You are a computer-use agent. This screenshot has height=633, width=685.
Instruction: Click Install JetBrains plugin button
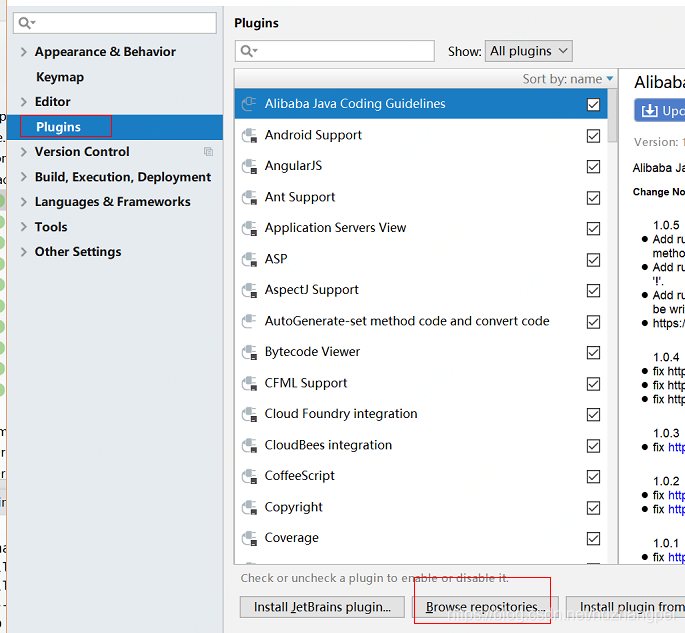point(322,607)
